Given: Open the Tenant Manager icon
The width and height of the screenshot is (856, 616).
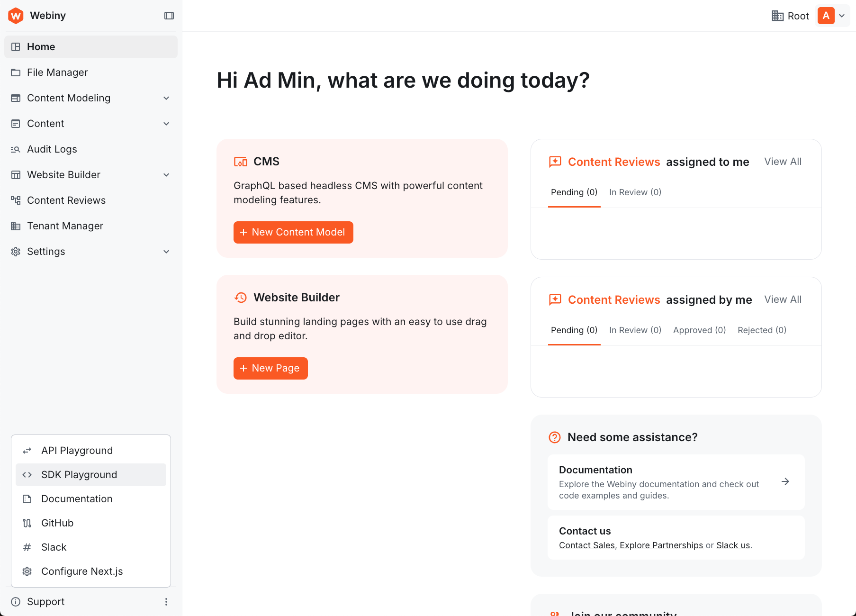Looking at the screenshot, I should coord(16,226).
